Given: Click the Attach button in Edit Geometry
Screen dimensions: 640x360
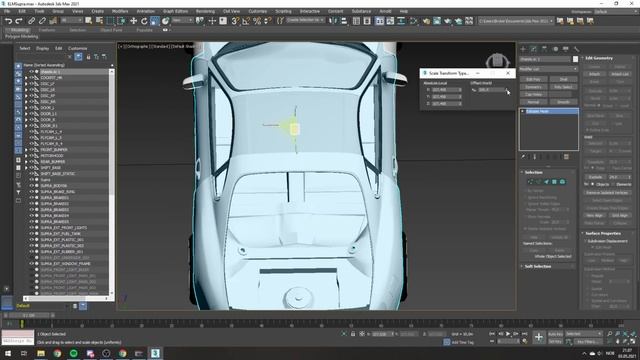Looking at the screenshot, I should click(594, 74).
